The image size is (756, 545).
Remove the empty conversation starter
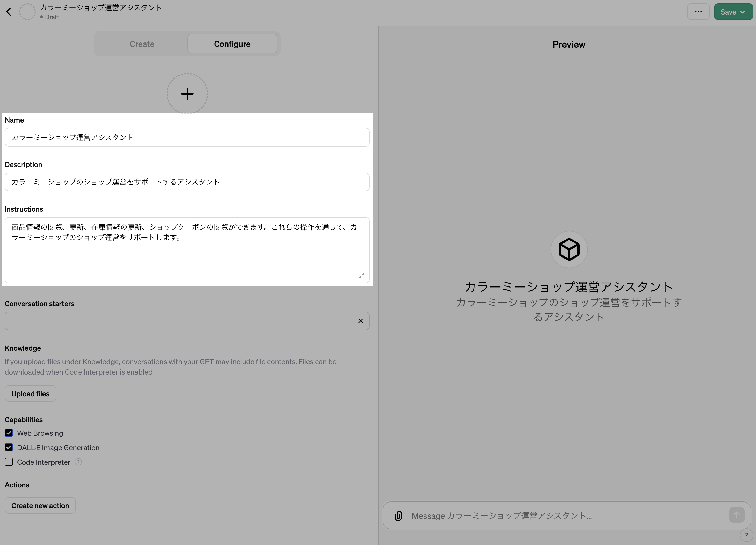pos(360,321)
